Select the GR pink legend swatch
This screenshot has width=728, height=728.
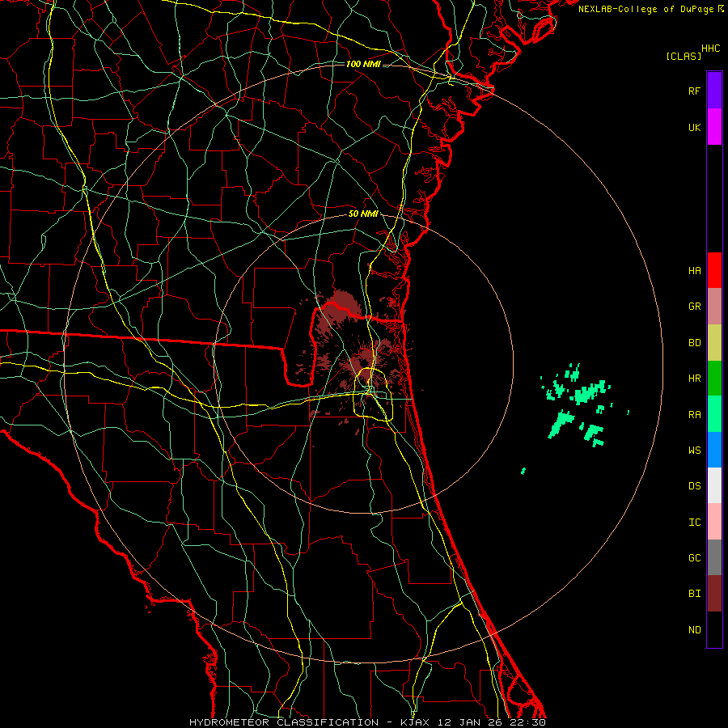[x=714, y=306]
